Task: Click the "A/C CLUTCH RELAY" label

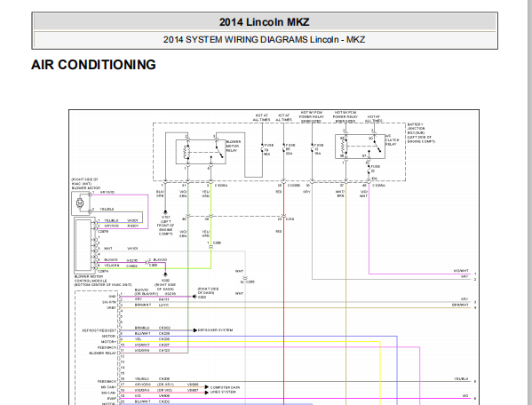Action: coord(393,139)
